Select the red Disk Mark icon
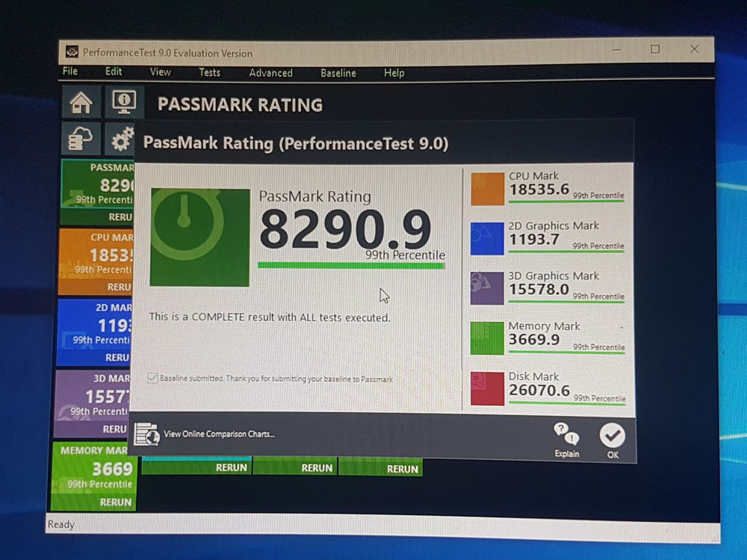Viewport: 747px width, 560px height. coord(487,388)
